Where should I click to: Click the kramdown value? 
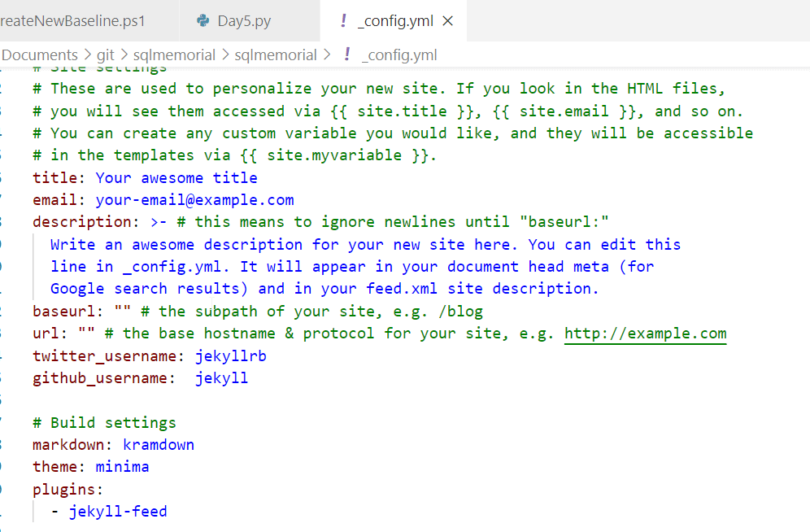[x=159, y=445]
